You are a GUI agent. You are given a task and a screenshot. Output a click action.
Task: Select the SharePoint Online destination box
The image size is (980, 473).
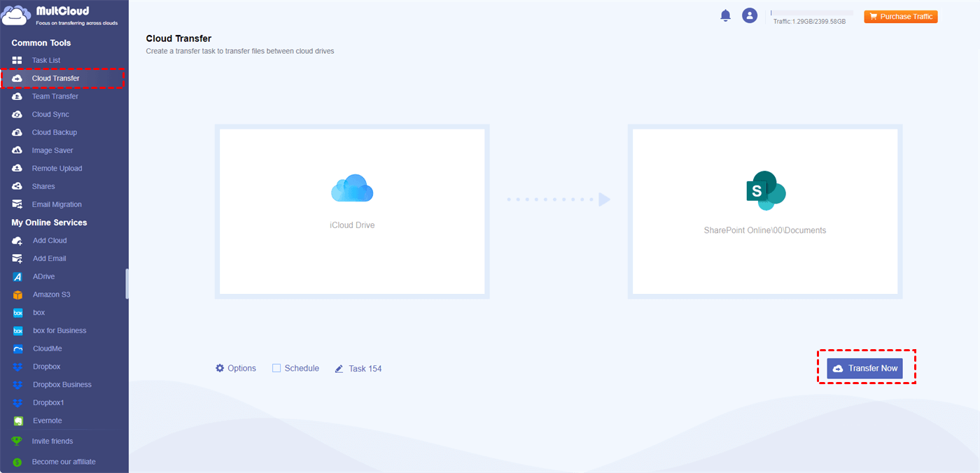pyautogui.click(x=765, y=211)
